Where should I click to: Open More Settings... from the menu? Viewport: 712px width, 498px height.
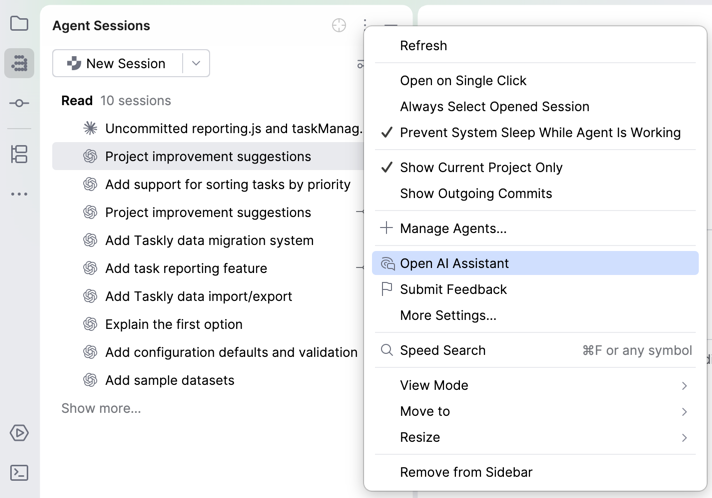[535, 315]
